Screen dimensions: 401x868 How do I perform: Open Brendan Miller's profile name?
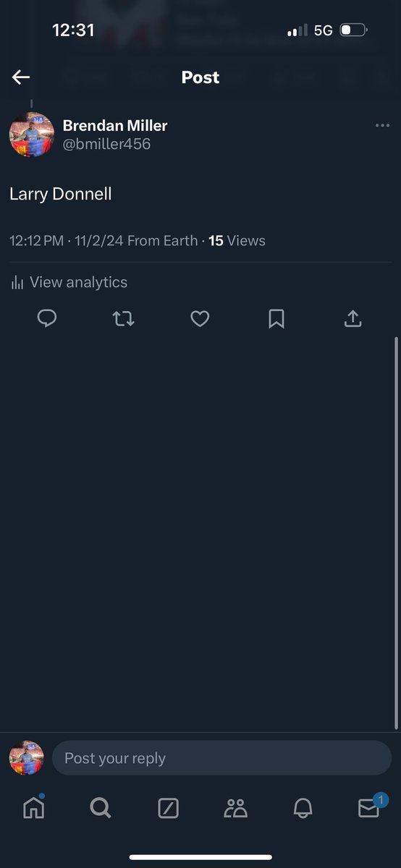pyautogui.click(x=115, y=125)
